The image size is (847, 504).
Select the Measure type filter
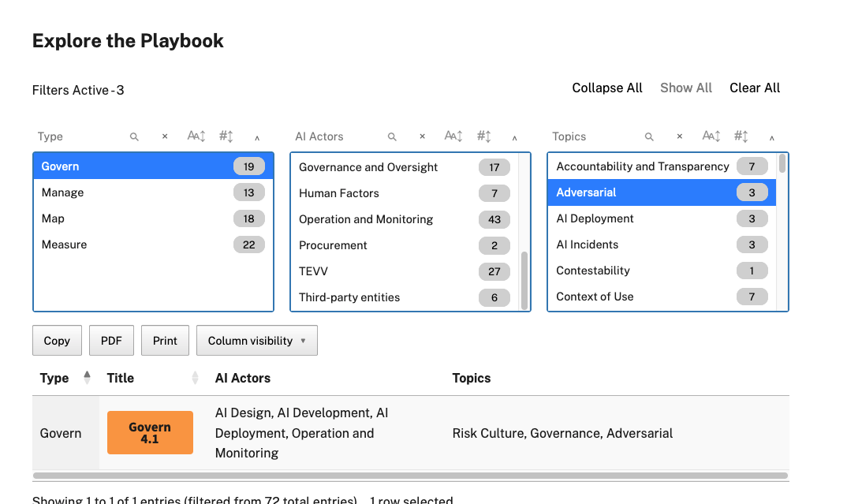click(154, 245)
